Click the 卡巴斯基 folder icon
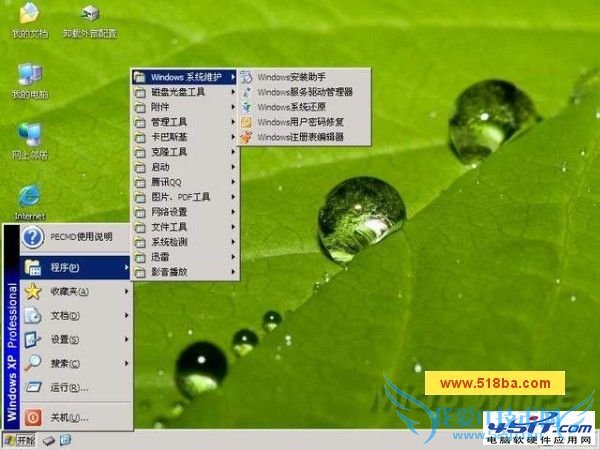Image resolution: width=600 pixels, height=450 pixels. click(140, 137)
